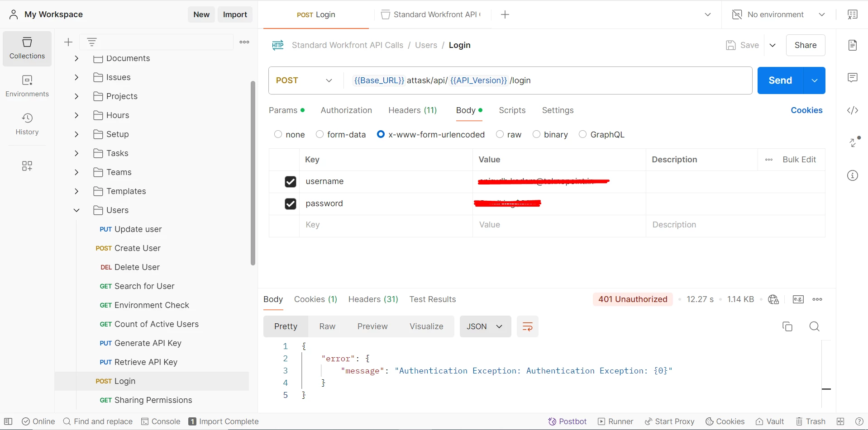Toggle the sidebar from status bar icon

point(8,421)
